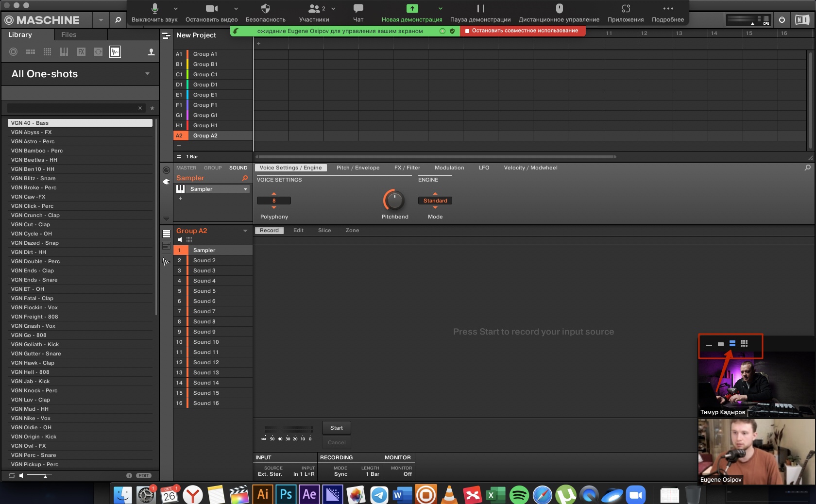The image size is (816, 504).
Task: Switch to the Zone tab
Action: [352, 231]
